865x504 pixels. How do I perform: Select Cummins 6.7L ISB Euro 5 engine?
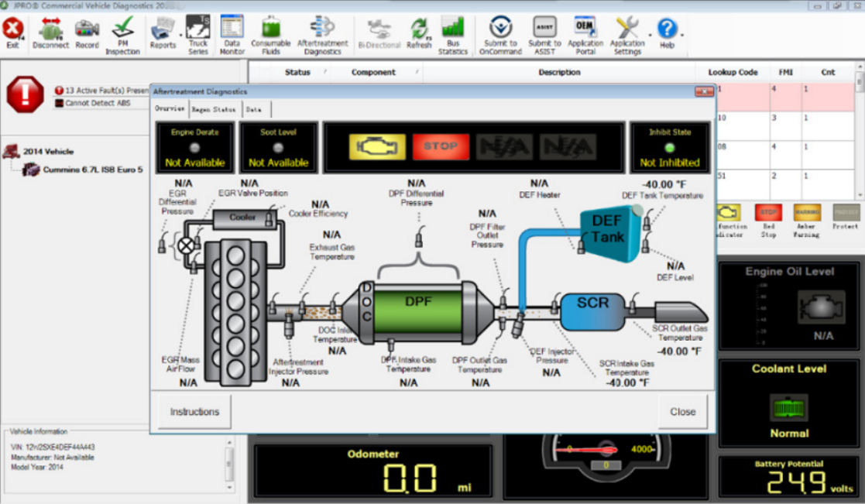pyautogui.click(x=93, y=170)
